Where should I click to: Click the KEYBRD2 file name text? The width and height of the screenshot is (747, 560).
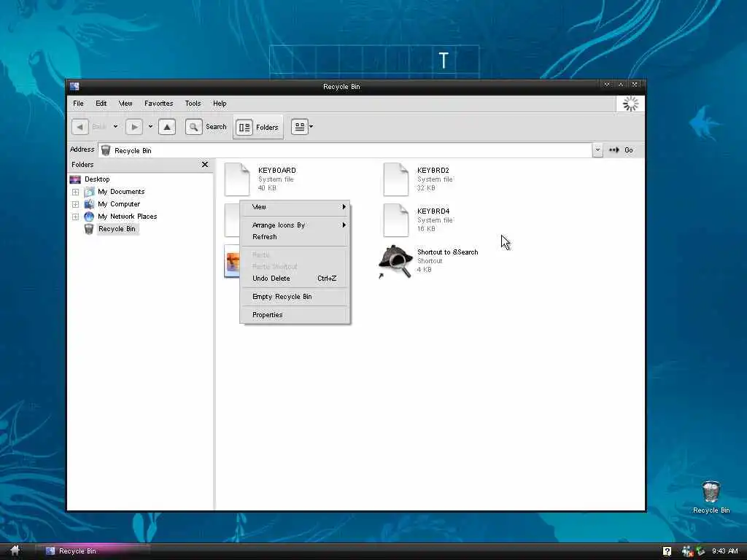[433, 170]
